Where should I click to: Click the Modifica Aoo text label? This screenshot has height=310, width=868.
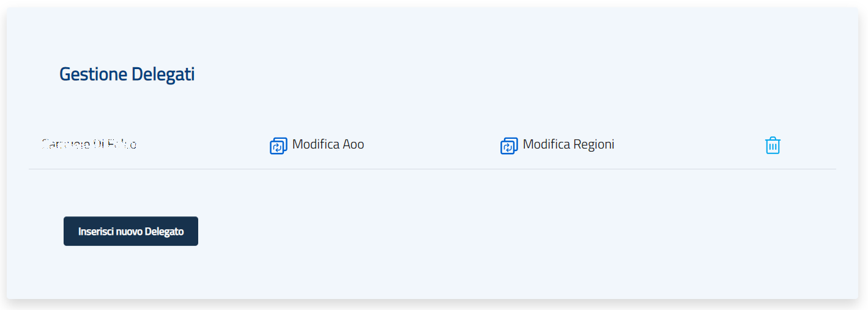point(328,144)
